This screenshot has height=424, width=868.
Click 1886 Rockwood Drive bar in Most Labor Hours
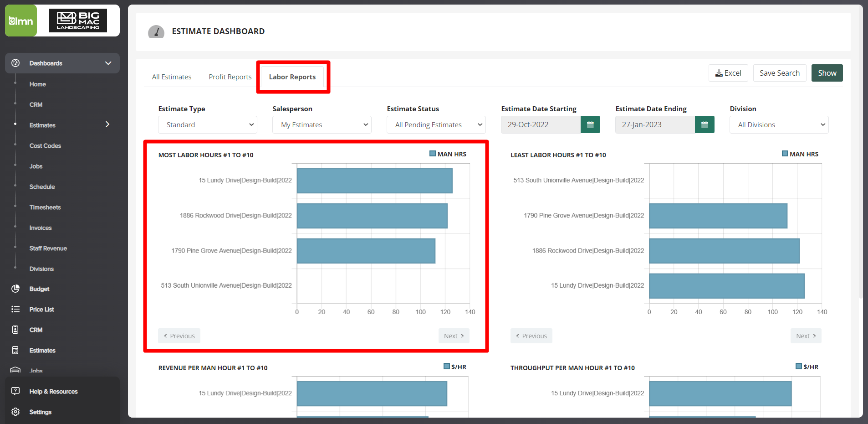point(372,216)
